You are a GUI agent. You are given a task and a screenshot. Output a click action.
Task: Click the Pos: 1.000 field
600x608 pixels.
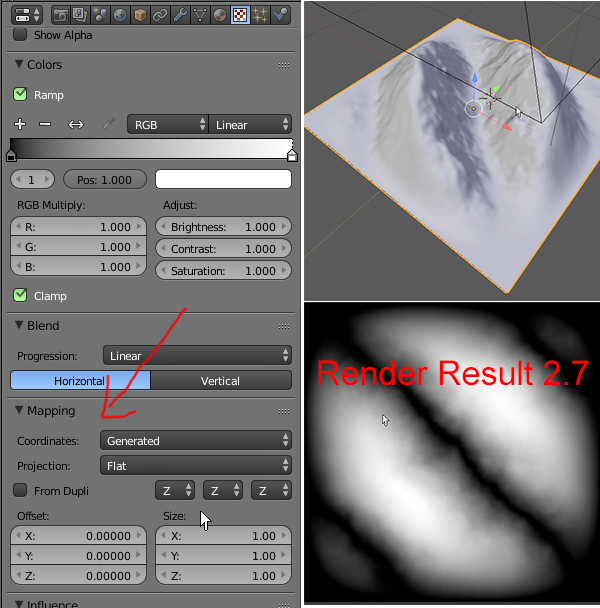(105, 180)
